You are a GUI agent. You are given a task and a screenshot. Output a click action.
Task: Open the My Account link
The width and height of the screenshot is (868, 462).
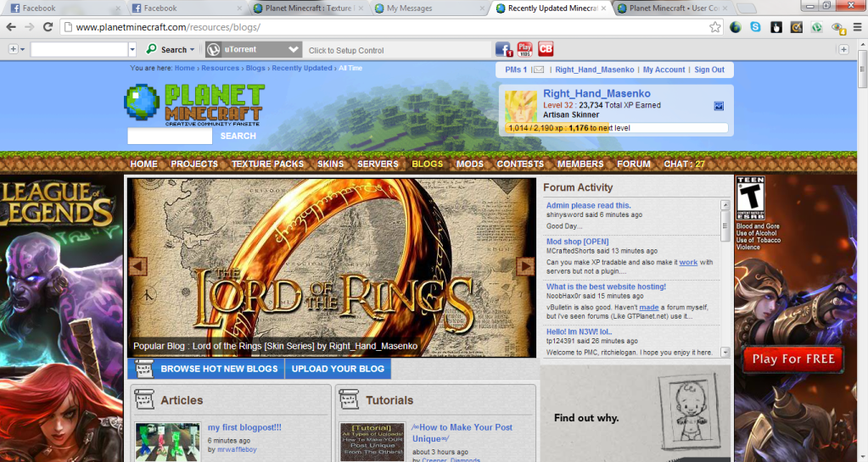pos(664,70)
